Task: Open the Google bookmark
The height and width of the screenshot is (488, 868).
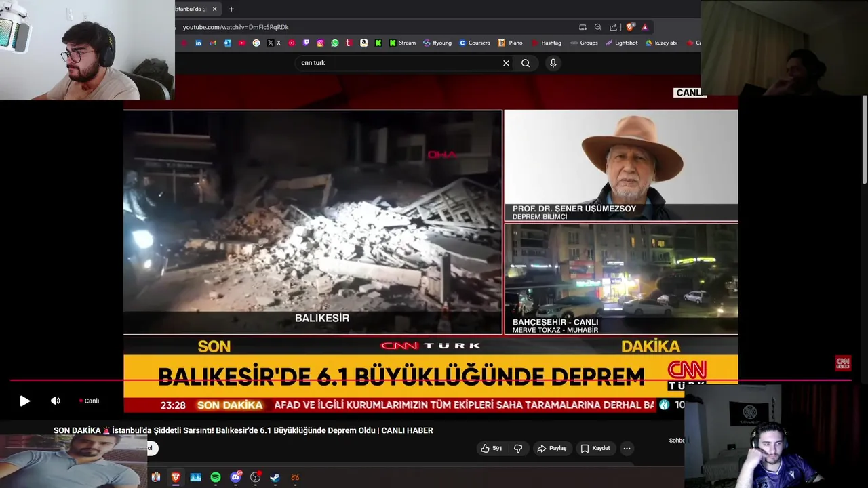Action: tap(256, 43)
